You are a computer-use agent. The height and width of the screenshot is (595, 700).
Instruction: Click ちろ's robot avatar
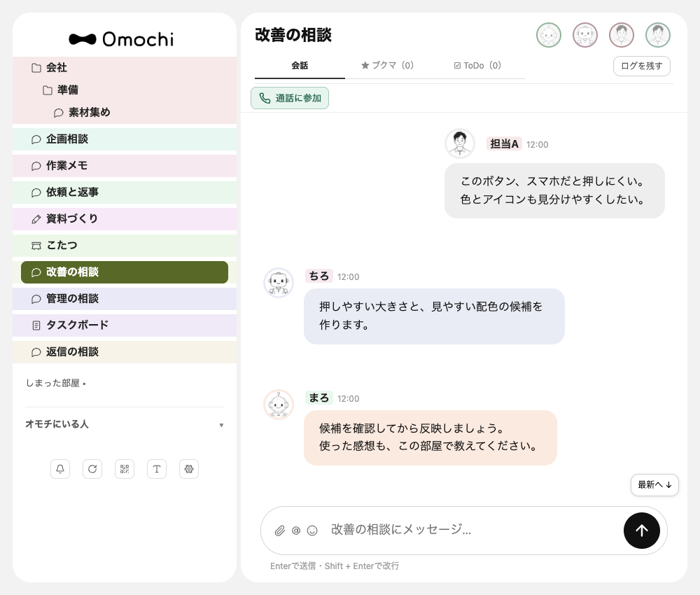point(279,283)
